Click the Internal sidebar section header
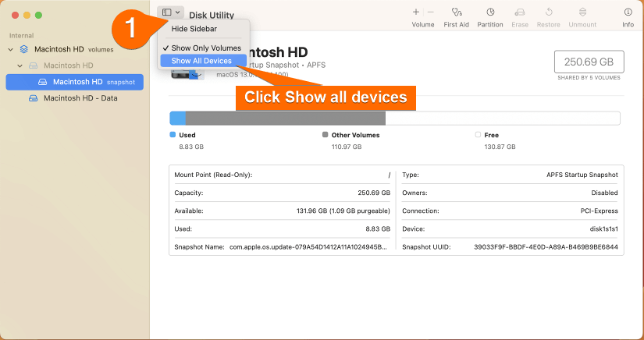The height and width of the screenshot is (340, 644). [21, 36]
